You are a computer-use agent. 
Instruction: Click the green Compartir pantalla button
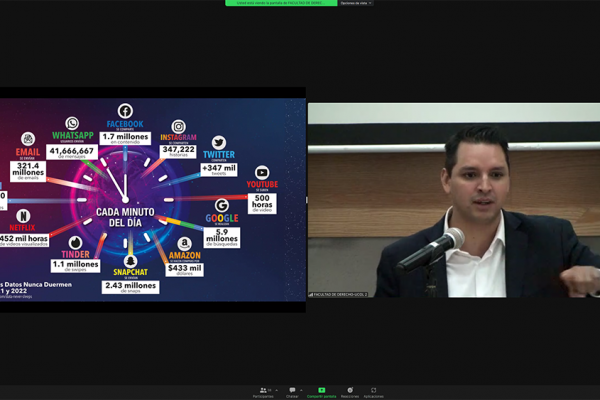pos(321,392)
